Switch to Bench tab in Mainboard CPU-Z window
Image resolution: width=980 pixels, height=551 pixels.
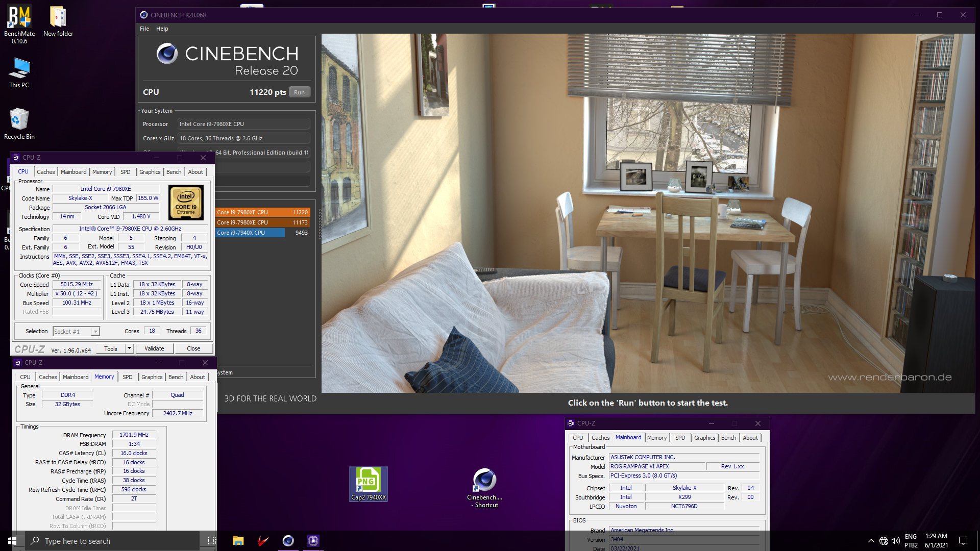pos(729,438)
